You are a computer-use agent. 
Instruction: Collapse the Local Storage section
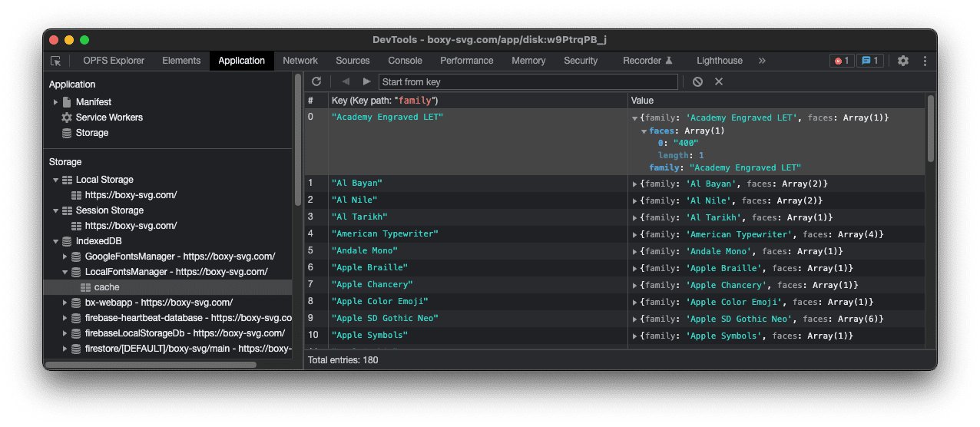(55, 180)
